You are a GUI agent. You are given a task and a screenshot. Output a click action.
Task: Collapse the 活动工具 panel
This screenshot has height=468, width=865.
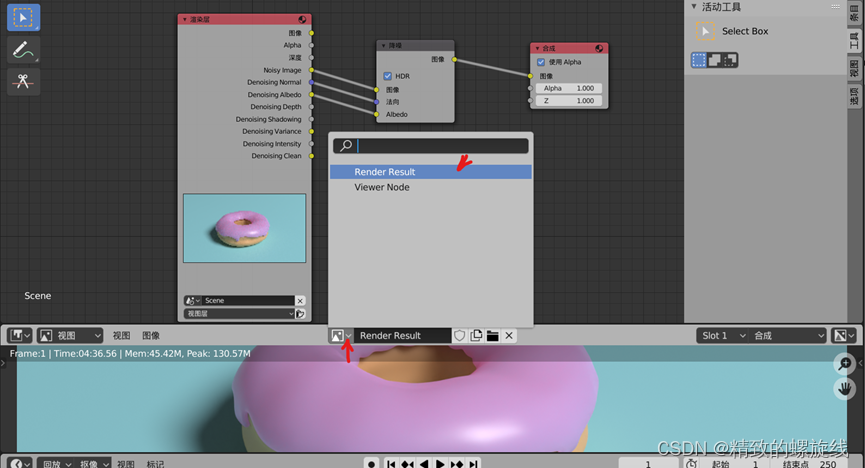[694, 7]
